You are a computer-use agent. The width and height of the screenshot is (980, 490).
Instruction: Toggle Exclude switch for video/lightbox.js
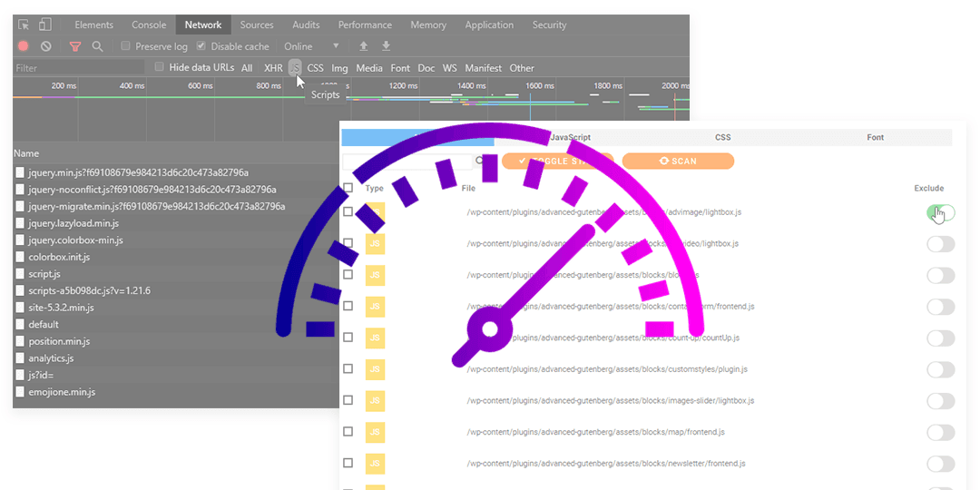[x=940, y=244]
